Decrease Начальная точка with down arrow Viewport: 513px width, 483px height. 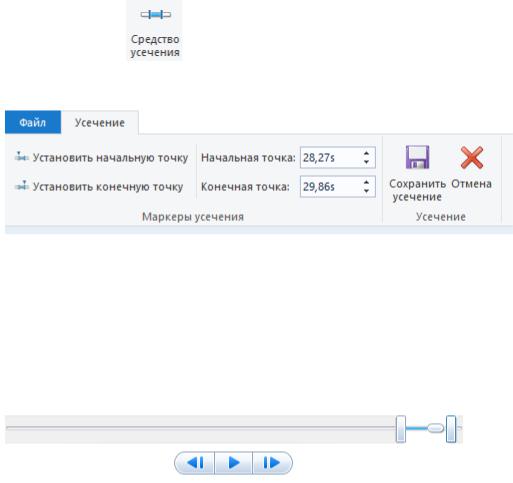[366, 162]
